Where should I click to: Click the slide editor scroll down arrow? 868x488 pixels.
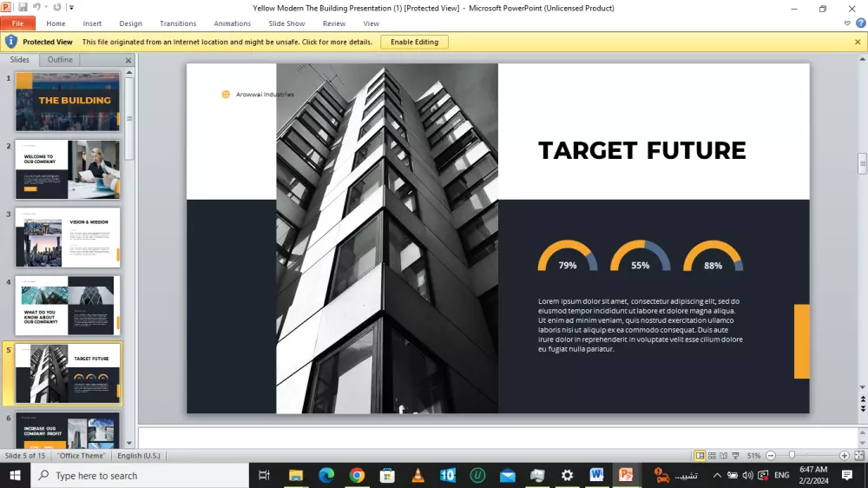point(862,387)
